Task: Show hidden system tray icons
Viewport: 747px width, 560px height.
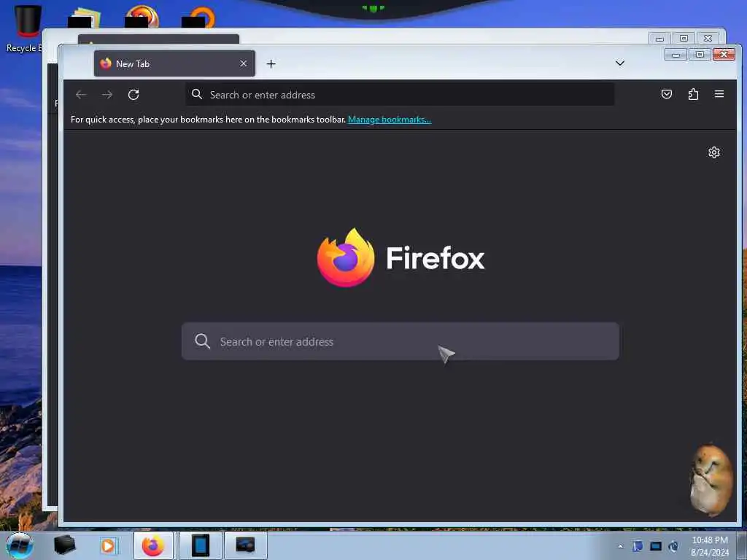Action: 620,546
